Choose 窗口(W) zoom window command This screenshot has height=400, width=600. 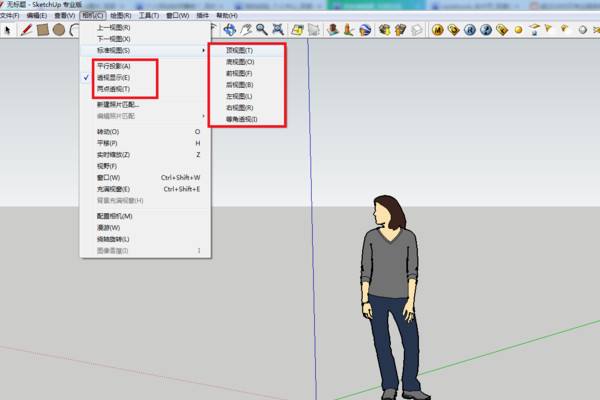click(x=108, y=177)
